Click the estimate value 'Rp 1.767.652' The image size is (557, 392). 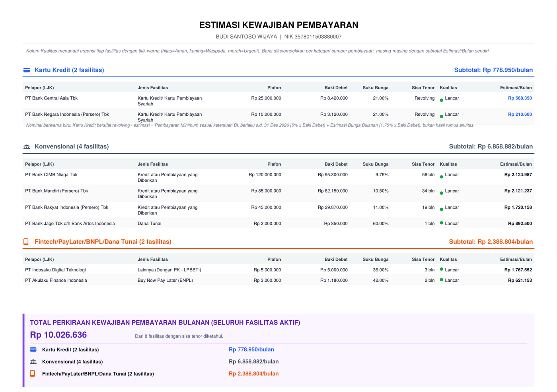[x=518, y=270]
